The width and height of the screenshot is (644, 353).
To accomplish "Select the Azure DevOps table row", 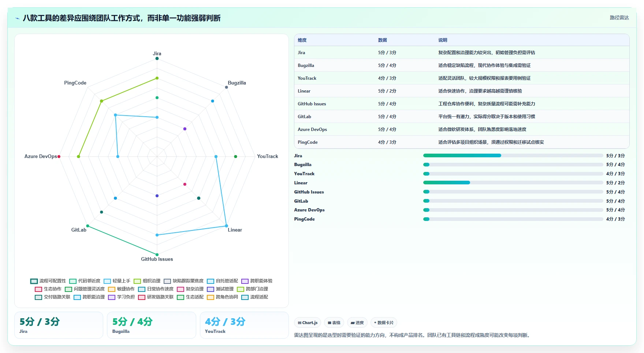I will point(462,129).
